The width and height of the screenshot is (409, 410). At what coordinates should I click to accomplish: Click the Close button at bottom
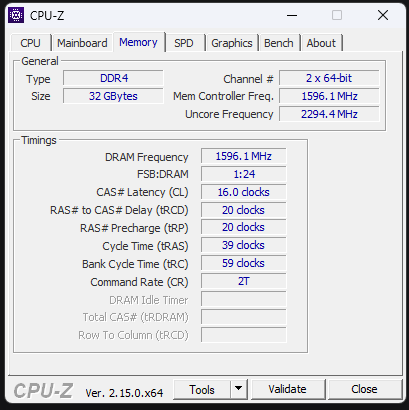364,389
